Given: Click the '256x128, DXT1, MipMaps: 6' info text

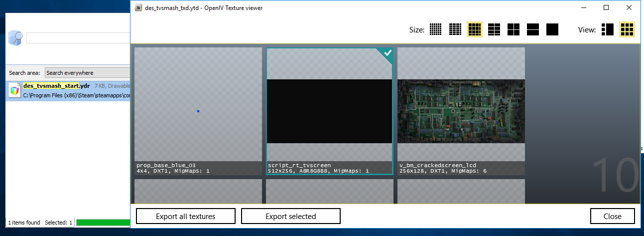Looking at the screenshot, I should click(438, 171).
